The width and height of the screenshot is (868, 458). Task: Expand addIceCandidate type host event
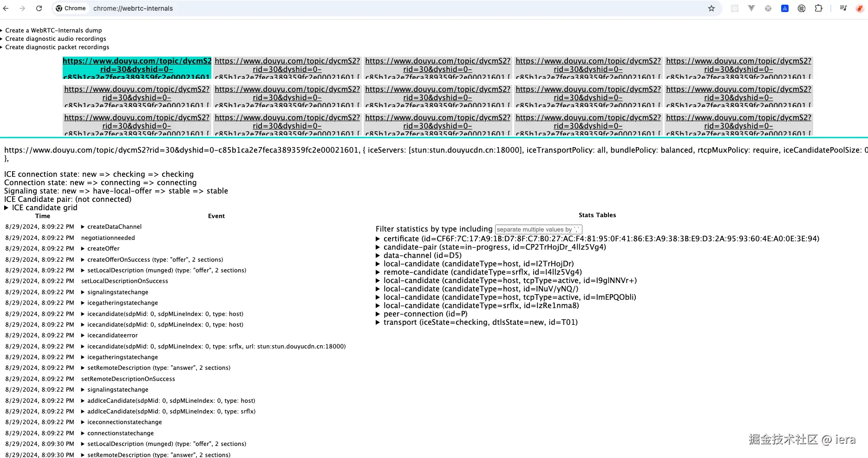pyautogui.click(x=168, y=401)
